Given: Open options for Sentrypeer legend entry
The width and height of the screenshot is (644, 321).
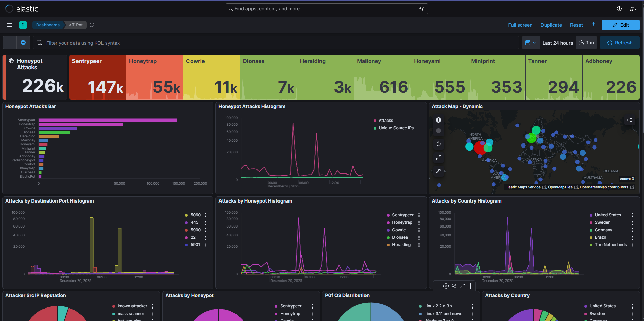Looking at the screenshot, I should tap(419, 215).
